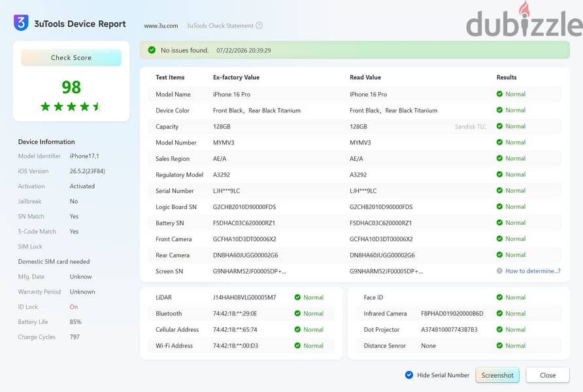Click the Screenshot button
583x392 pixels.
pos(497,375)
